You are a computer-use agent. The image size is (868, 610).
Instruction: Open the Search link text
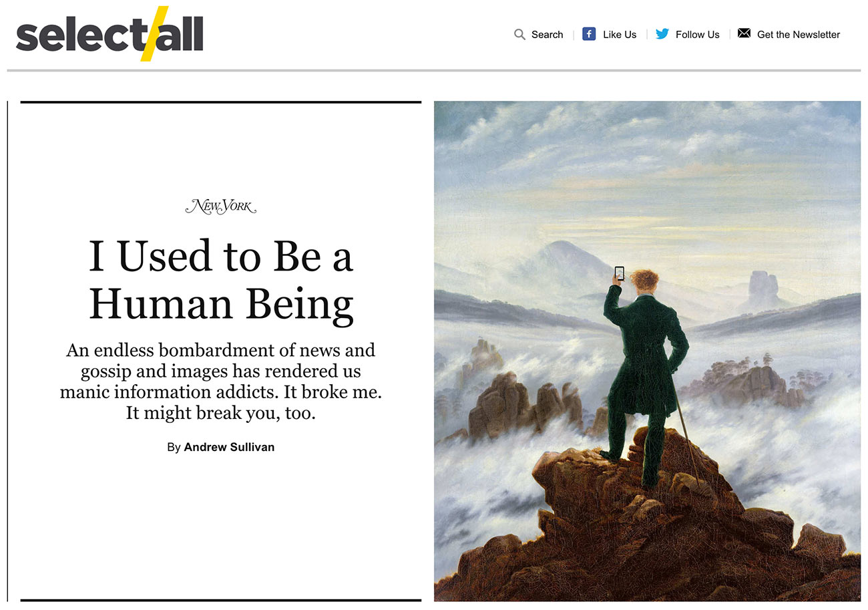click(x=547, y=35)
